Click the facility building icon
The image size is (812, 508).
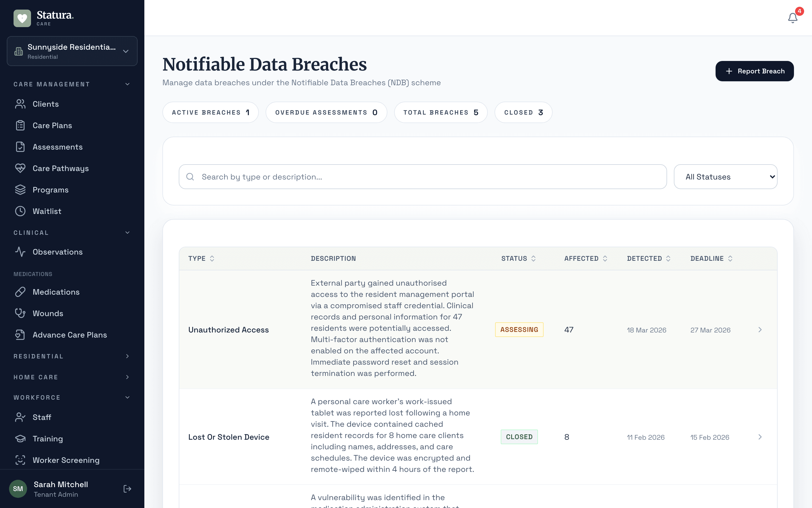click(18, 51)
